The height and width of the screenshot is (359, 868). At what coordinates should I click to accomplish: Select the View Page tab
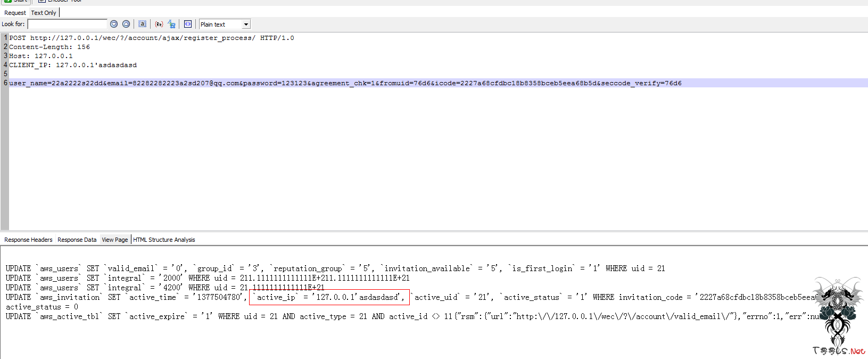115,240
